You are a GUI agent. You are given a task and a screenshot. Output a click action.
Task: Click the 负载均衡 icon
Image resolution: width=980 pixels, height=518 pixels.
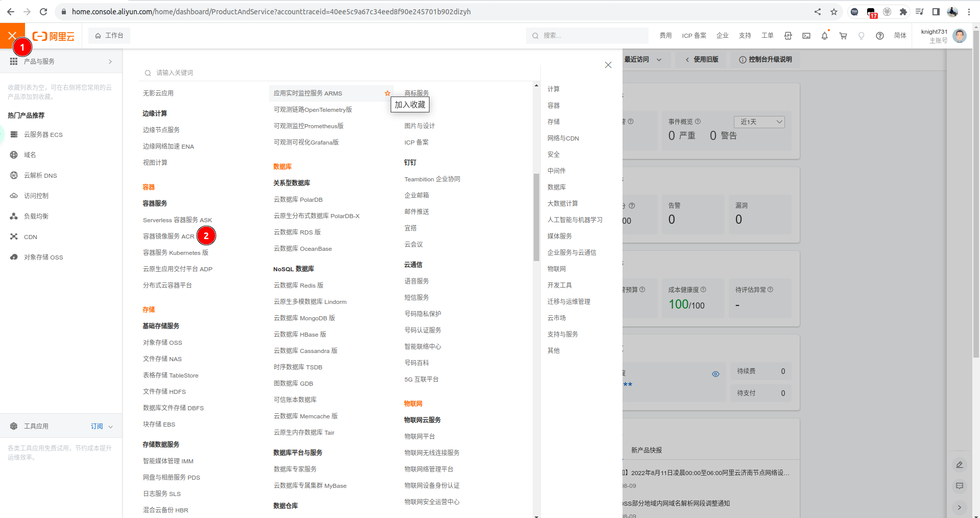tap(14, 216)
